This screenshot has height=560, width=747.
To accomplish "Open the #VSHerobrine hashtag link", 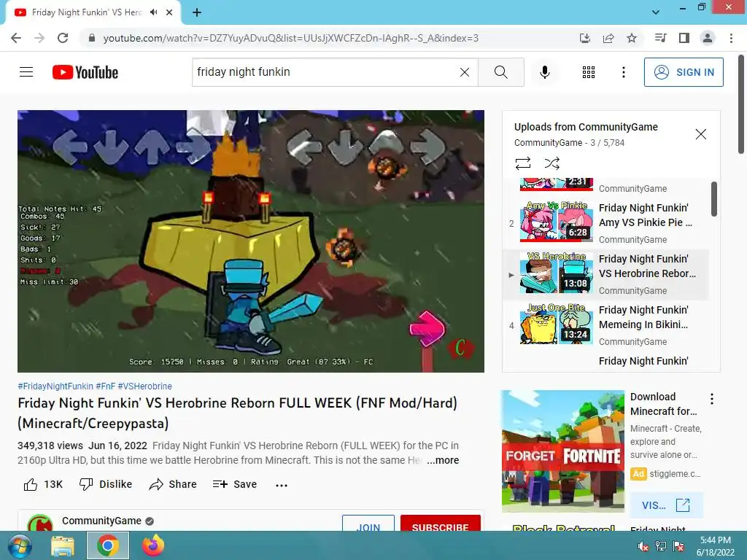I will (x=145, y=386).
